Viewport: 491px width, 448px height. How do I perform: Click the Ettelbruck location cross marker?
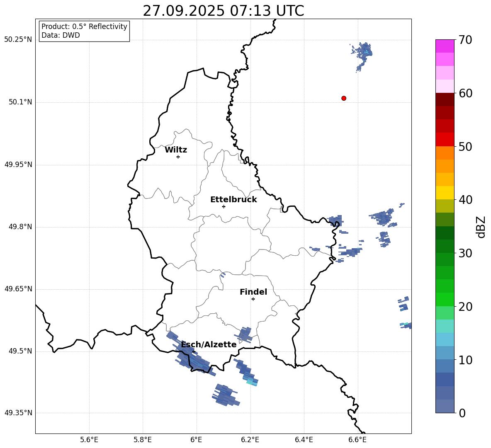(224, 206)
